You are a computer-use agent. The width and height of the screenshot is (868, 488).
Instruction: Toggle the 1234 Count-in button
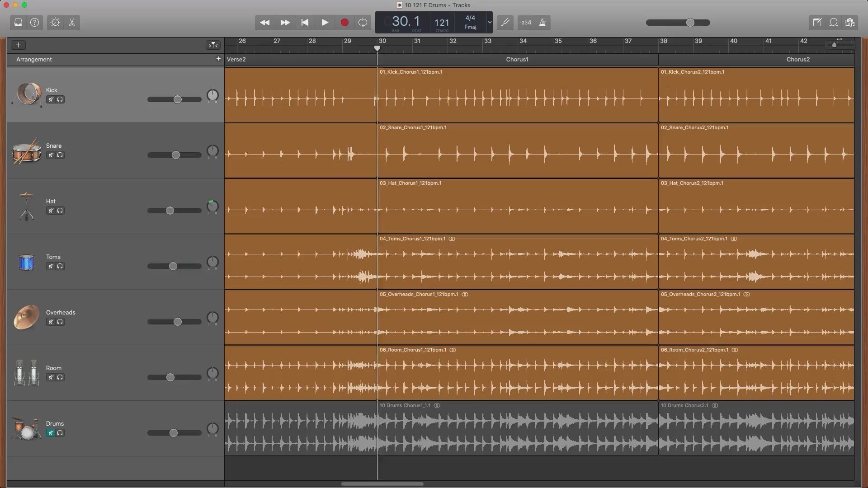click(525, 23)
